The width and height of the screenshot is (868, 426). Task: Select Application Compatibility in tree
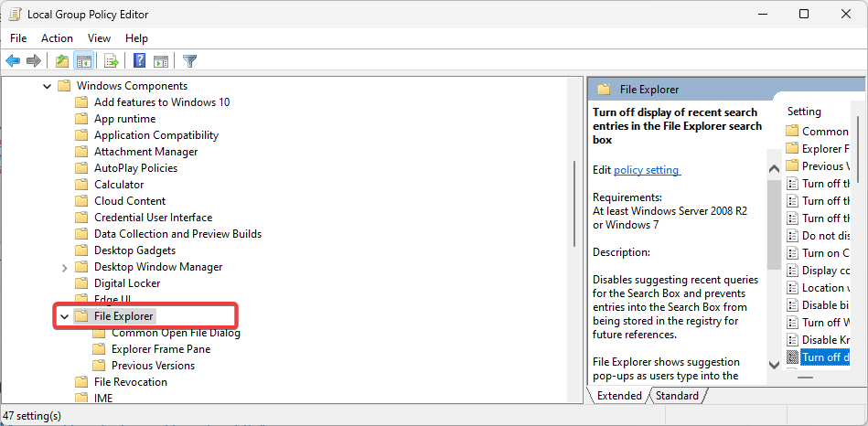pos(156,135)
